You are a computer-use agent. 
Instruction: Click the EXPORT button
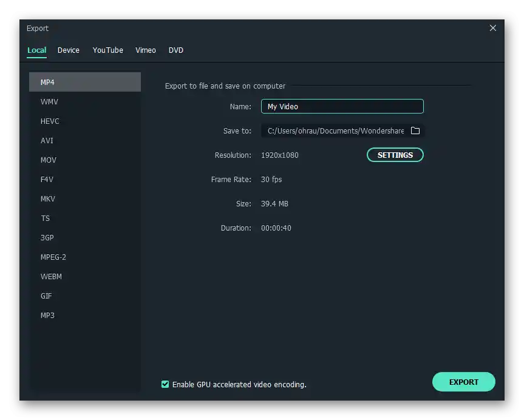[463, 382]
